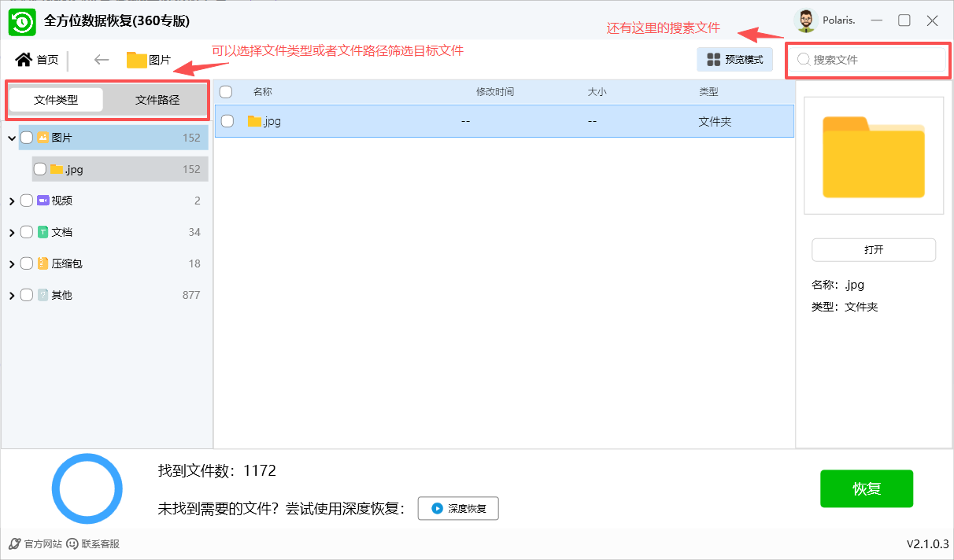Check the 图片 category checkbox
This screenshot has width=954, height=560.
coord(26,137)
